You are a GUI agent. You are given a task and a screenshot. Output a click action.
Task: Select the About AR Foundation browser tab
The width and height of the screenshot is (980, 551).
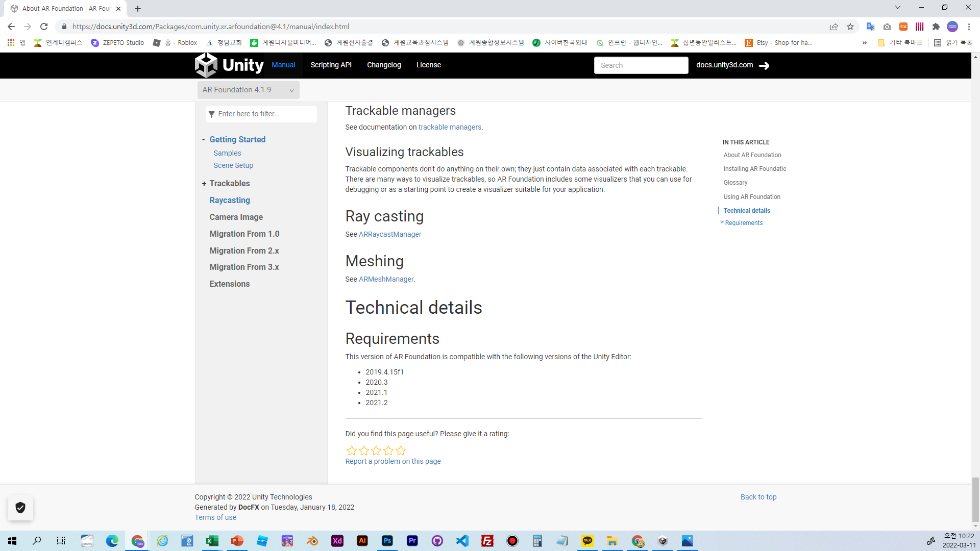[66, 9]
